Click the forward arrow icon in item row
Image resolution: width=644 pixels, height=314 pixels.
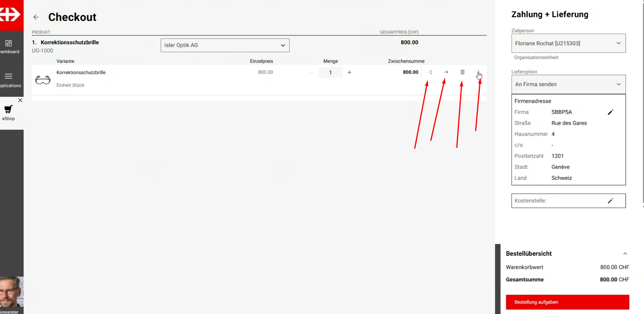tap(446, 72)
